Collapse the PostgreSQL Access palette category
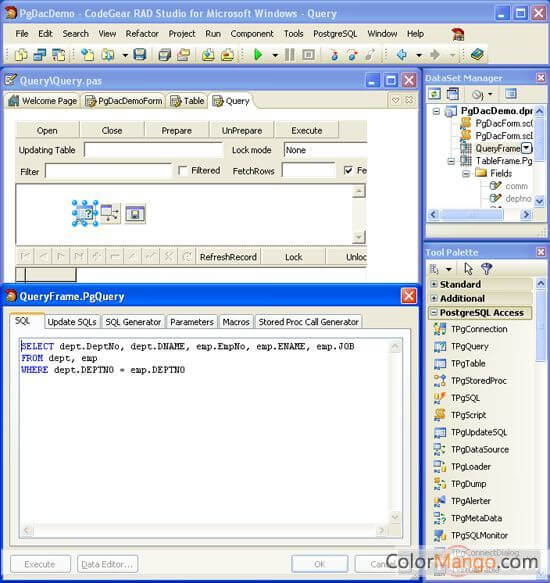This screenshot has height=583, width=550. click(x=434, y=313)
